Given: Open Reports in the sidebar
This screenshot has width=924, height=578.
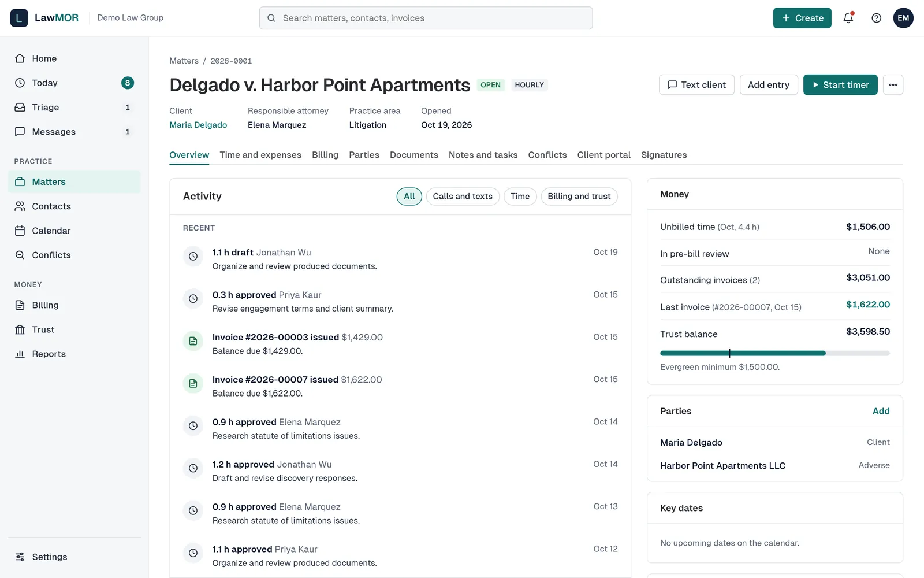Looking at the screenshot, I should (74, 354).
